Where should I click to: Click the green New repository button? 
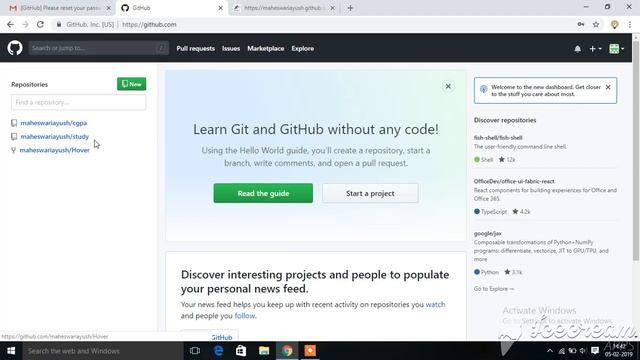(131, 84)
